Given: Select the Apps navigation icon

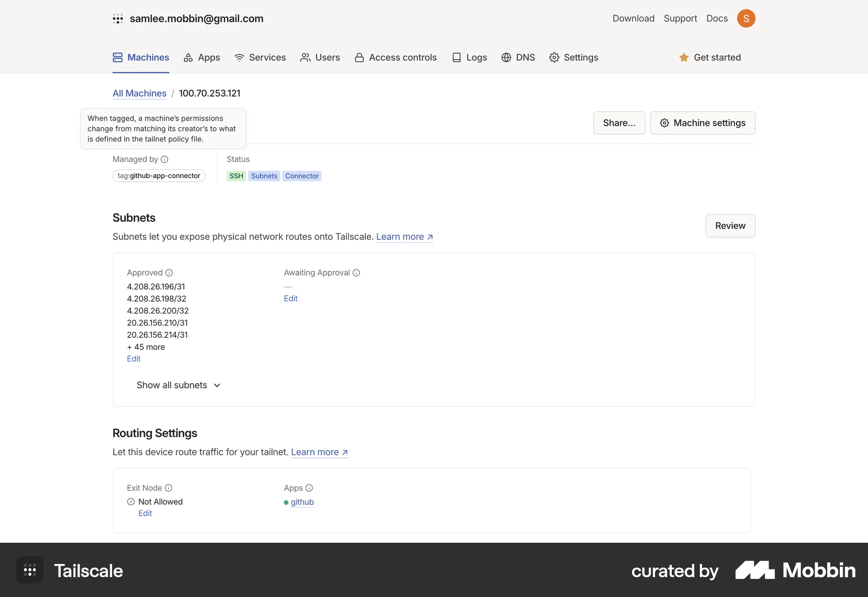Looking at the screenshot, I should point(188,57).
